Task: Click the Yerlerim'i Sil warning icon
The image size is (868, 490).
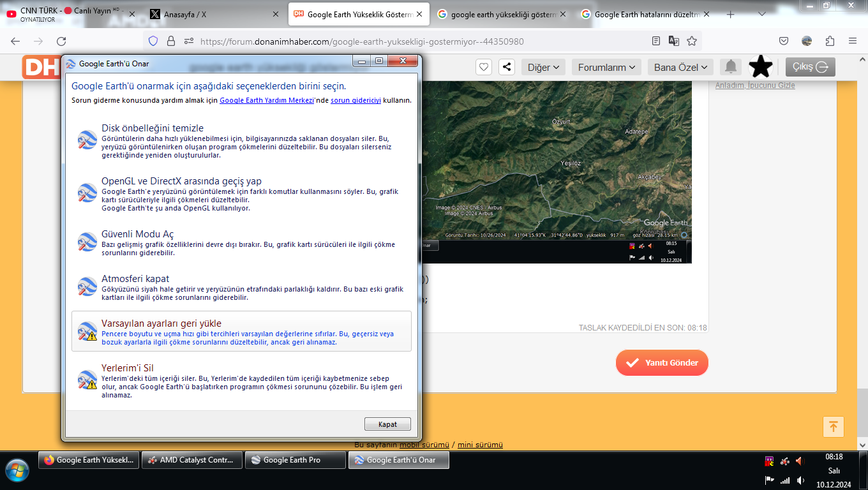Action: (87, 380)
